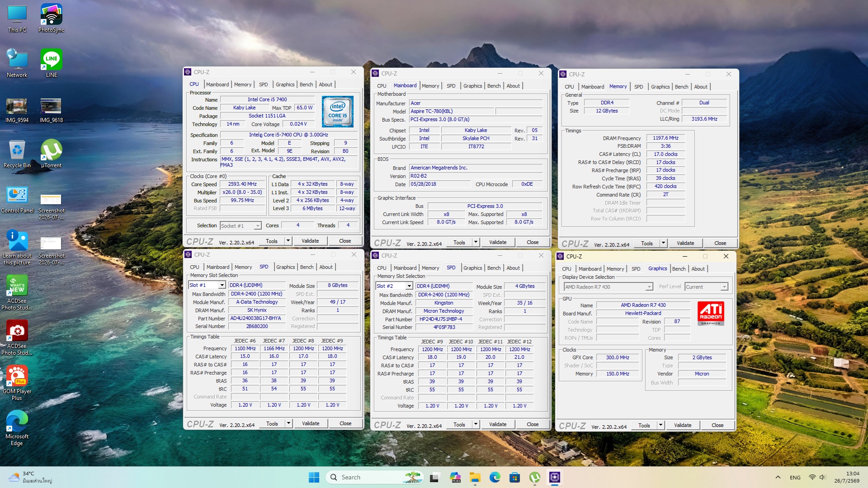Image resolution: width=868 pixels, height=488 pixels.
Task: Click the 1197.6 MHz DRAM Frequency value
Action: click(x=665, y=138)
